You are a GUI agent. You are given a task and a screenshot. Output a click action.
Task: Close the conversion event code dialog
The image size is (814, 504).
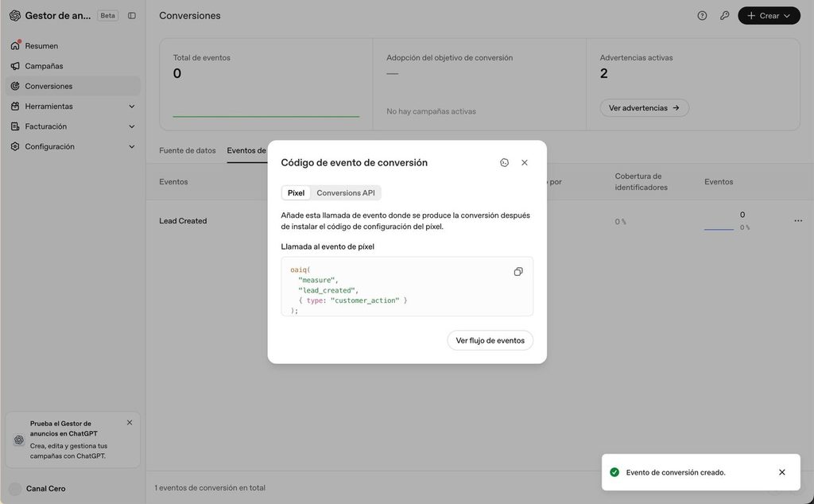coord(525,162)
